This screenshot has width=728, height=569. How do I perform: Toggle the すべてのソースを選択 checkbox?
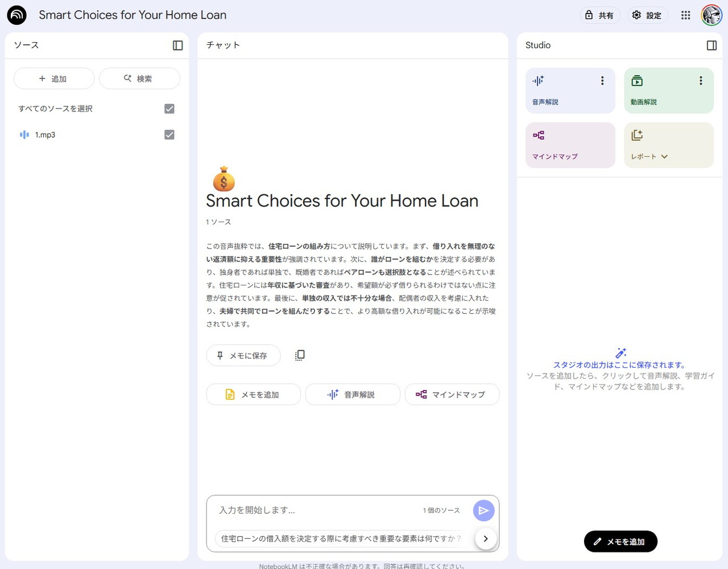tap(169, 109)
